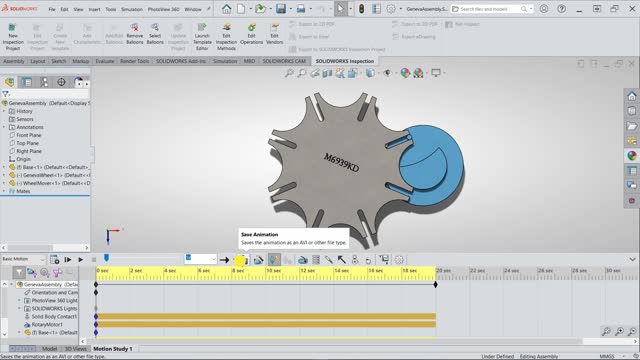The image size is (640, 360).
Task: Select Solid Body Contact1 in motion tree
Action: 54,316
